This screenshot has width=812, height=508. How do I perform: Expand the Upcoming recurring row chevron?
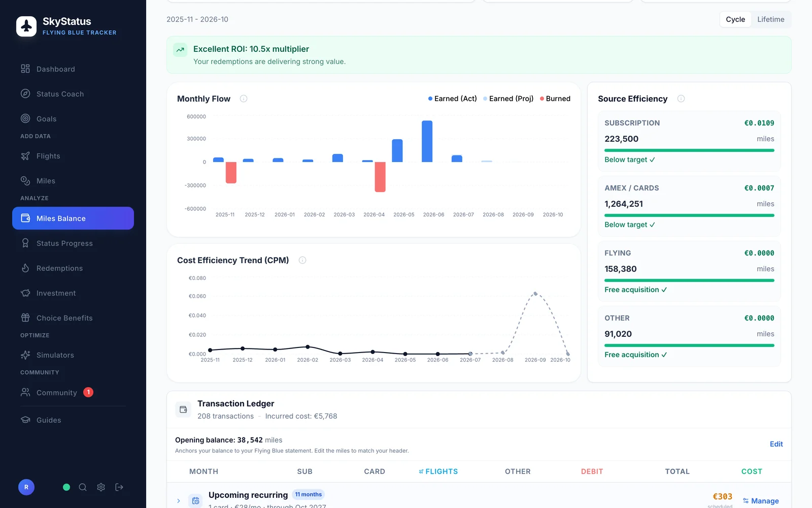pos(179,501)
